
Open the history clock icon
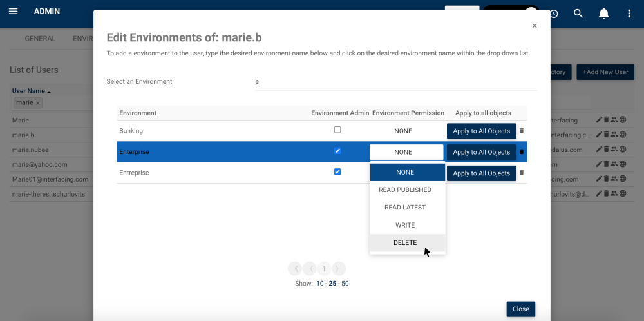click(553, 14)
